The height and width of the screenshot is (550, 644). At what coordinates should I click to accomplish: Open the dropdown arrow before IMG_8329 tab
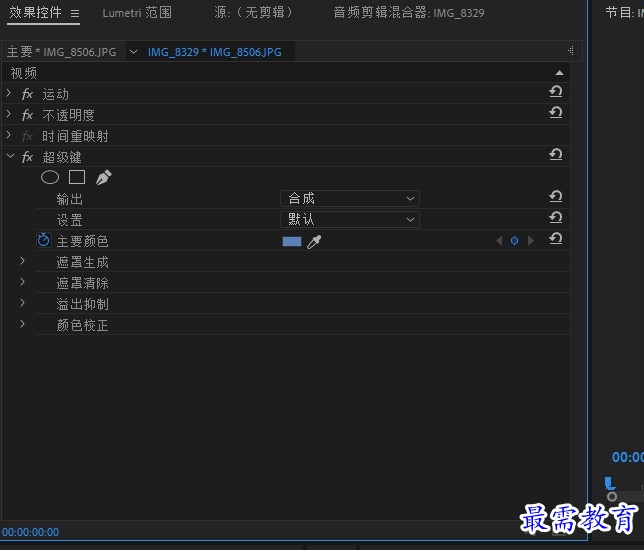click(x=133, y=52)
